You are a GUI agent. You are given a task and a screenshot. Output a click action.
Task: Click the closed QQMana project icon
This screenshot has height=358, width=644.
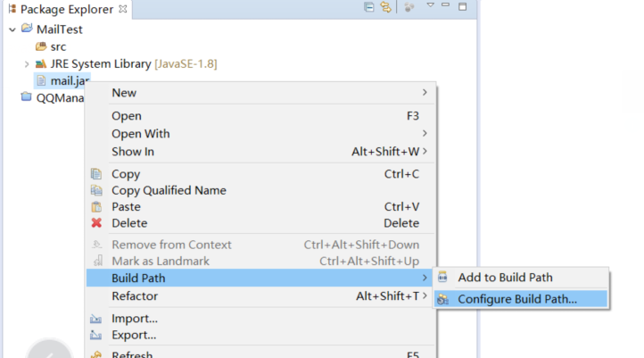[26, 97]
